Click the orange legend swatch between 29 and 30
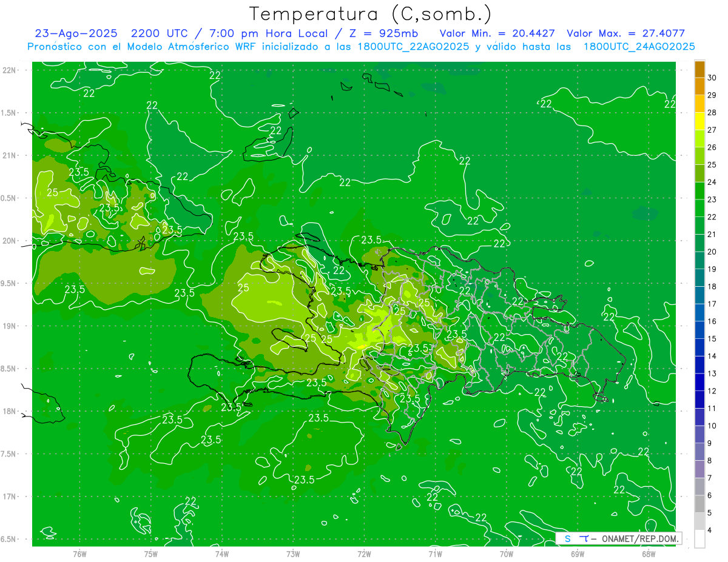The height and width of the screenshot is (562, 728). [x=699, y=86]
